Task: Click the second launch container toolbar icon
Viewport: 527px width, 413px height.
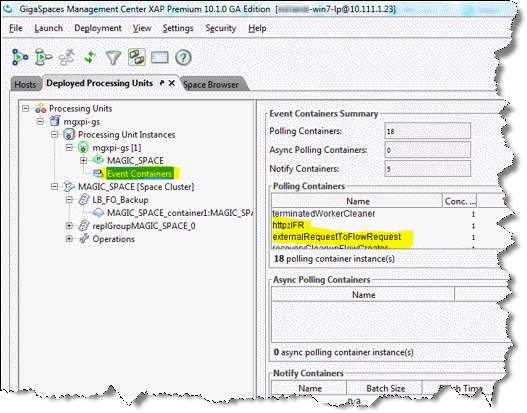Action: [43, 57]
